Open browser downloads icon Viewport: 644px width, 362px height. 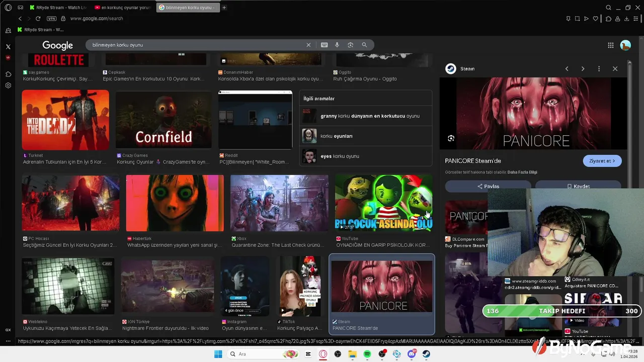[627, 19]
